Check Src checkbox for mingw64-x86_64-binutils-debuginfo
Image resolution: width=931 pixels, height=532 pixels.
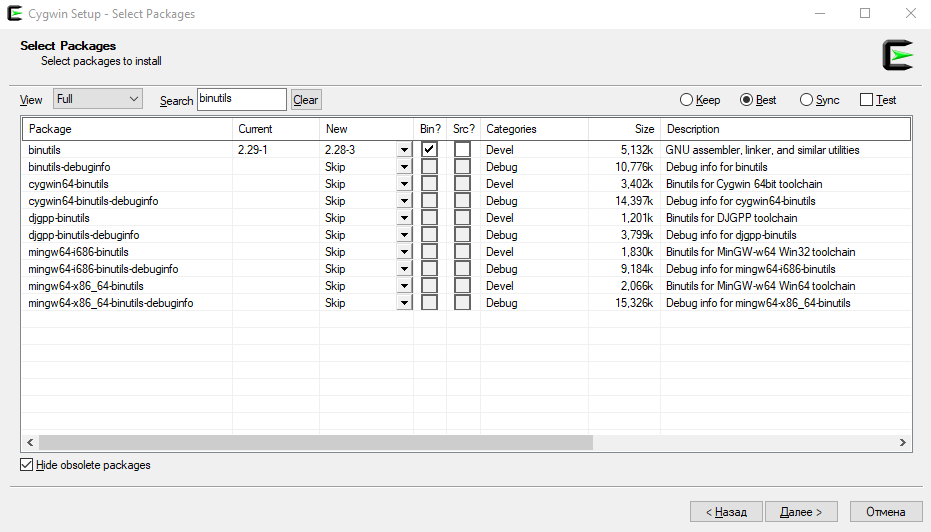[x=463, y=303]
